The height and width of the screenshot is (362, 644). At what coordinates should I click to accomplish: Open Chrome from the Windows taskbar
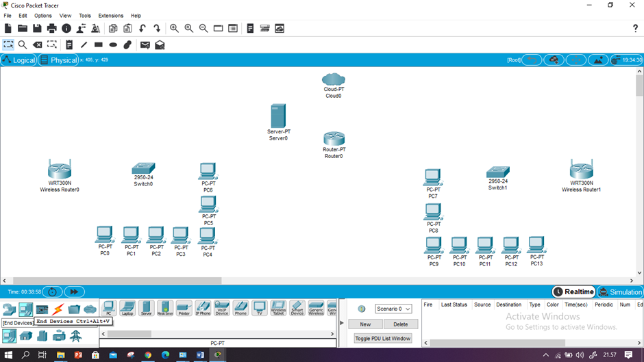pyautogui.click(x=148, y=355)
